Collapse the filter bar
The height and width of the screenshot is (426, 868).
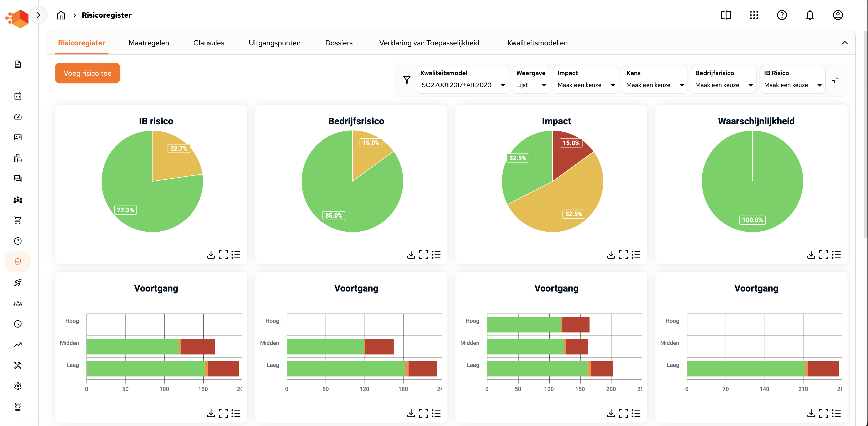(835, 80)
